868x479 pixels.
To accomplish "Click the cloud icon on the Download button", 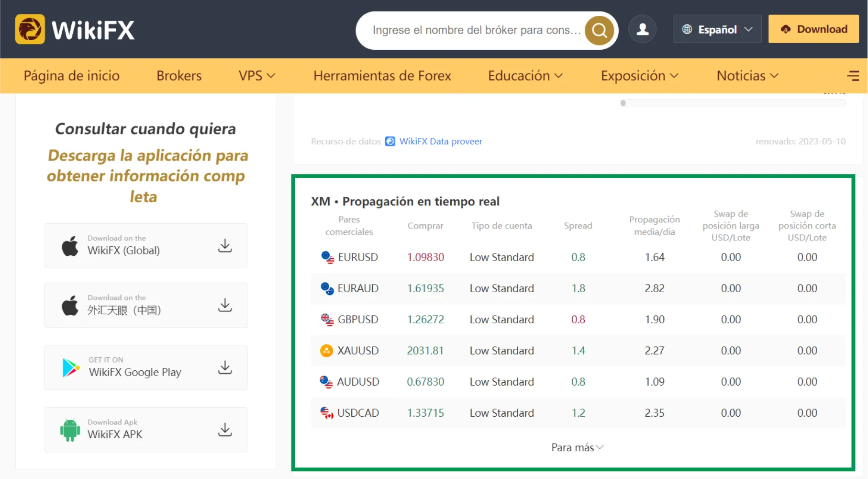I will (785, 29).
